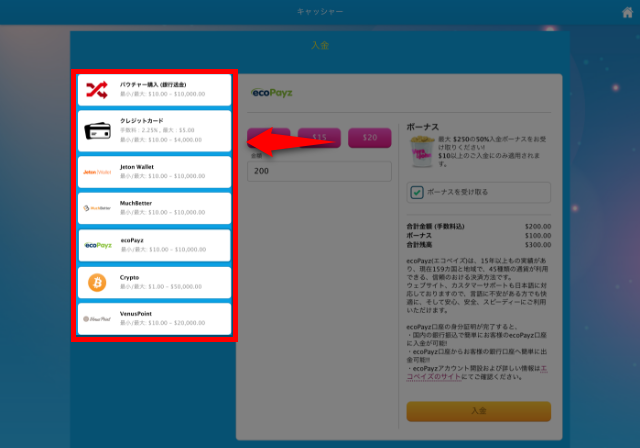This screenshot has width=640, height=448.
Task: Click the $20 quick amount button
Action: [x=369, y=138]
